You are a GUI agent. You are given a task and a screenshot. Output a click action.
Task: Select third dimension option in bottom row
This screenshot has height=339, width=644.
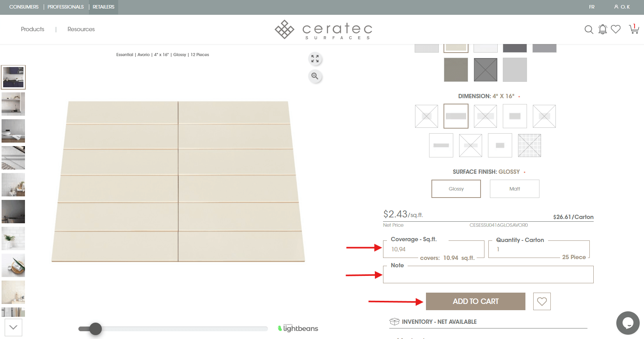[500, 145]
